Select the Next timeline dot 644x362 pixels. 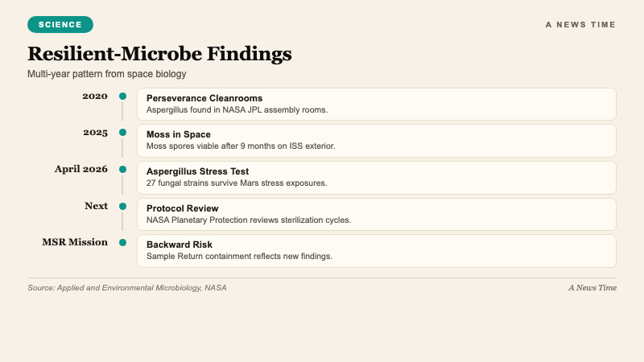click(x=122, y=206)
